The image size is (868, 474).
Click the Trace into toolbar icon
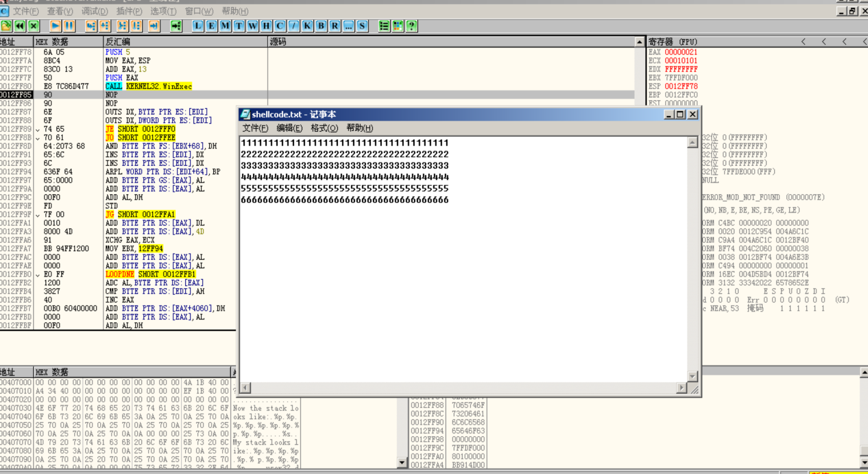pos(123,26)
